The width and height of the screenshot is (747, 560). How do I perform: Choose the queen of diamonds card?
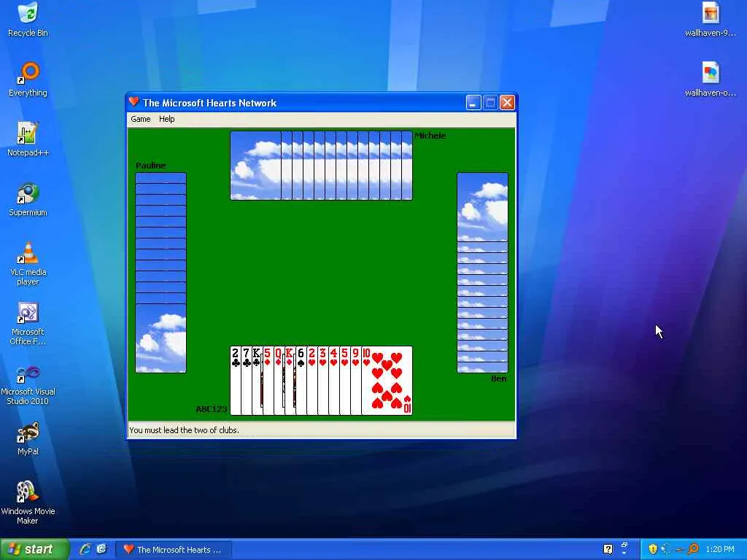279,381
